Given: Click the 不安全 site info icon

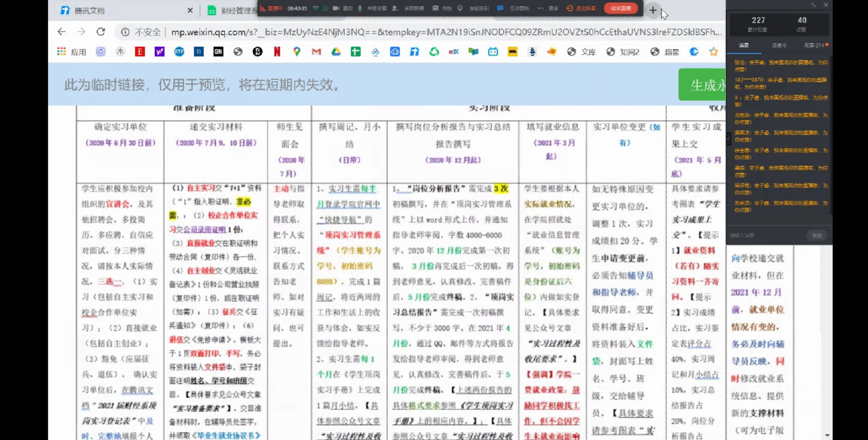Looking at the screenshot, I should point(125,32).
